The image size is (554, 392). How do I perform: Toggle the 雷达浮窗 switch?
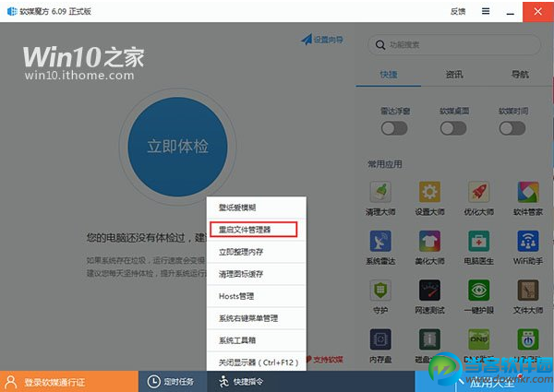pyautogui.click(x=394, y=128)
